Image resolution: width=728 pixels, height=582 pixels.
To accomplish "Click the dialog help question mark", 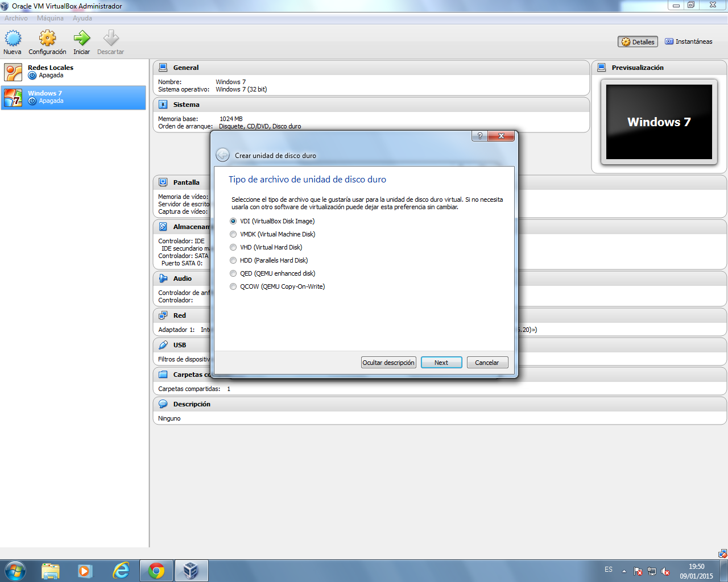I will pos(479,136).
